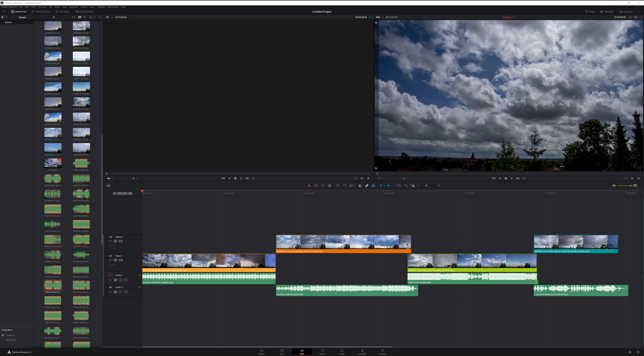Open the Inspector panel
The image size is (644, 356).
(x=626, y=12)
